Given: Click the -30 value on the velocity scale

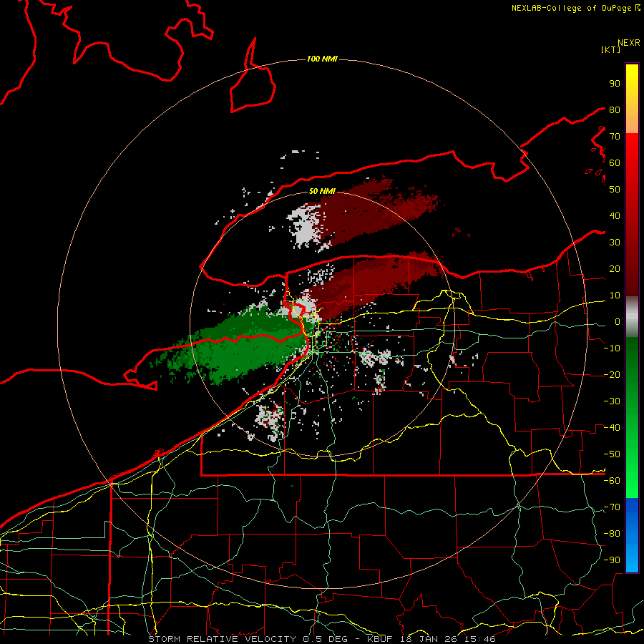Looking at the screenshot, I should pyautogui.click(x=612, y=401).
